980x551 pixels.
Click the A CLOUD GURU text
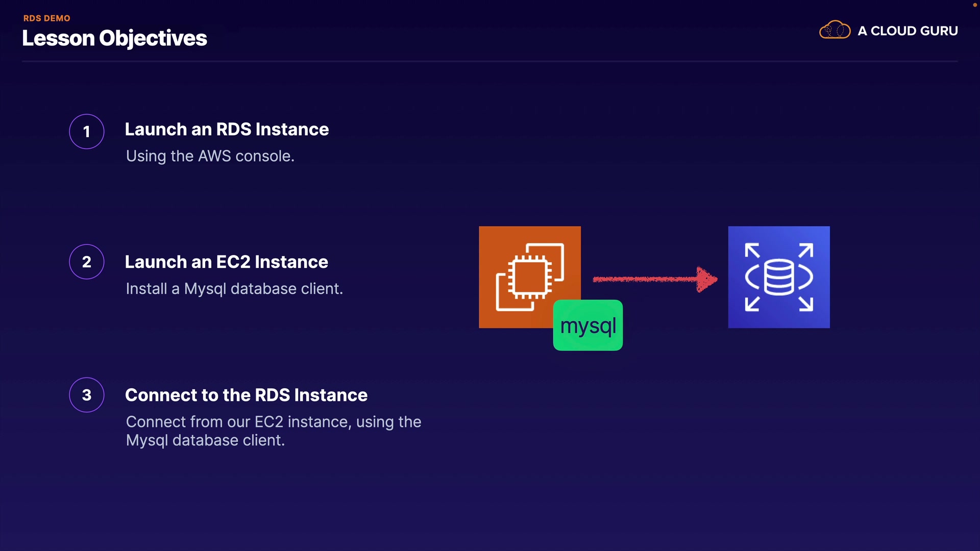click(x=907, y=31)
